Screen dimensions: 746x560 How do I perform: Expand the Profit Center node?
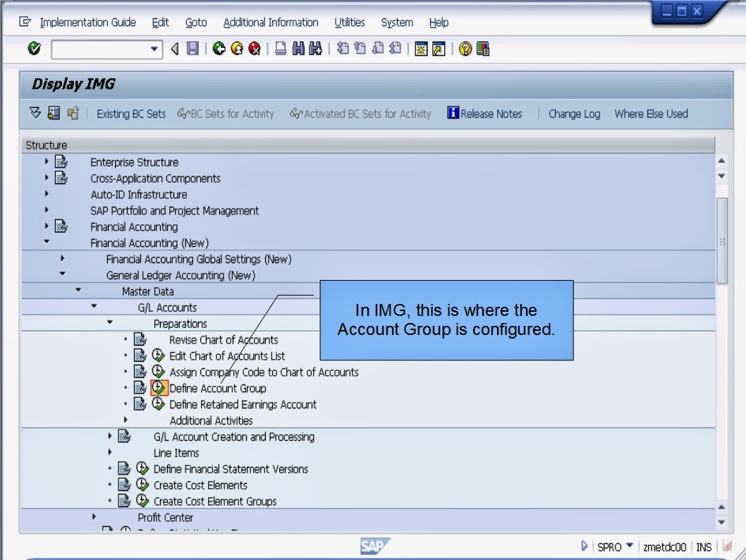tap(94, 517)
